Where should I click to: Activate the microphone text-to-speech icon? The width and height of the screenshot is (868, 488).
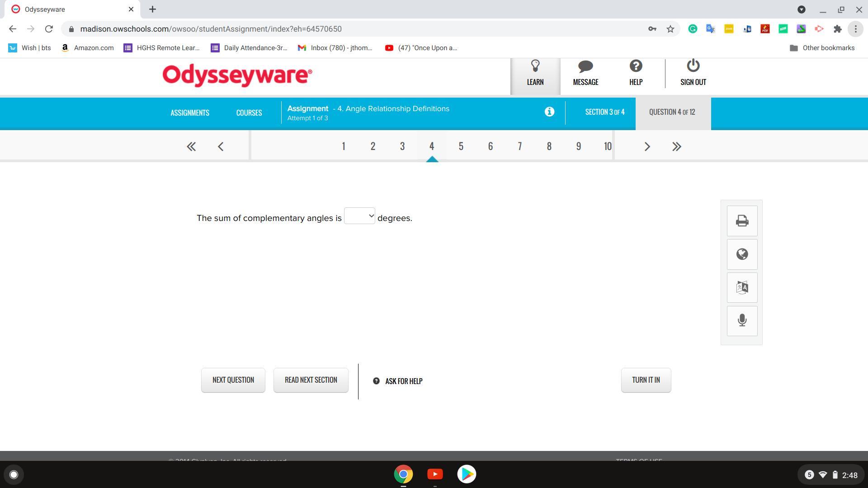click(742, 321)
